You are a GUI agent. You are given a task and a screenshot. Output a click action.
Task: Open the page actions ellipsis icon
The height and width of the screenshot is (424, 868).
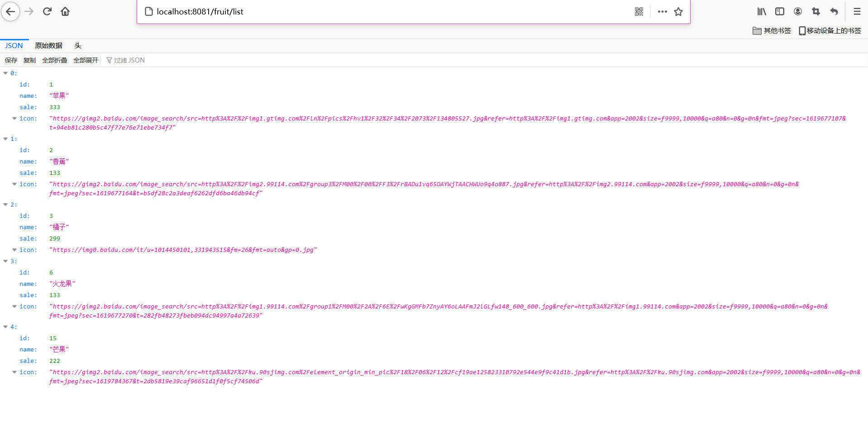pos(662,11)
